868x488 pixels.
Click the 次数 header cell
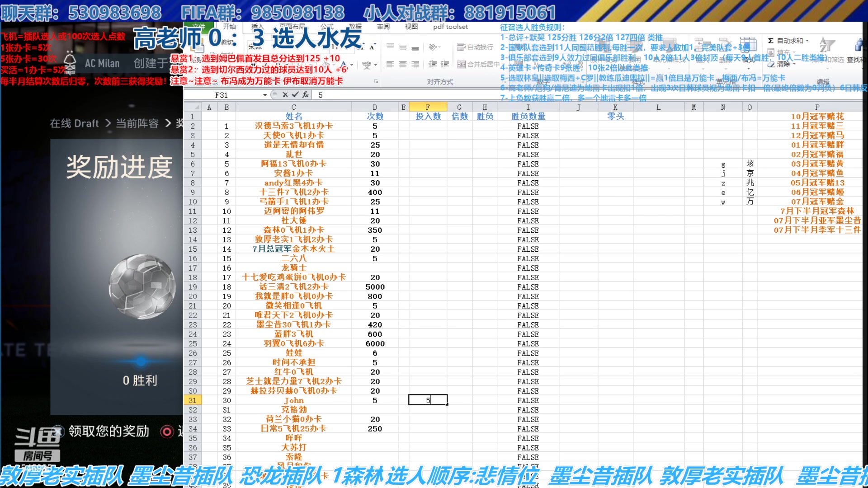click(x=375, y=117)
